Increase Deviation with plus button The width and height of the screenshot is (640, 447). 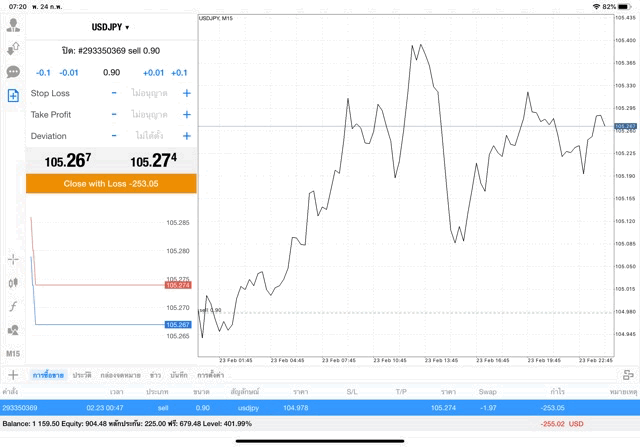[x=186, y=135]
